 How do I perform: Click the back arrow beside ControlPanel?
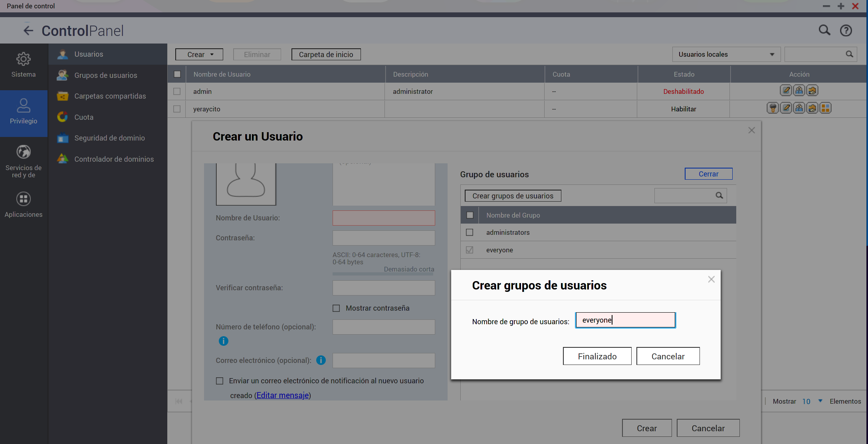[x=28, y=31]
